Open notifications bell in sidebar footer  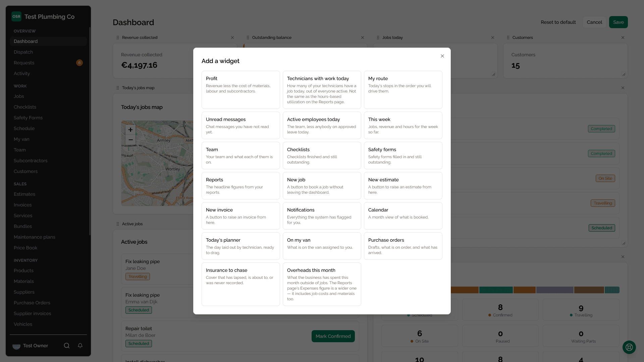coord(80,346)
